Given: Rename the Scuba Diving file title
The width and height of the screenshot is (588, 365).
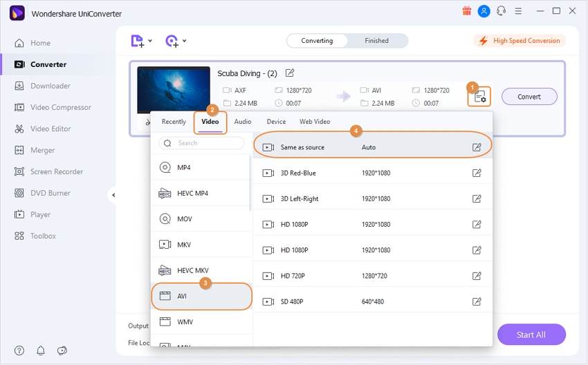Looking at the screenshot, I should 289,73.
